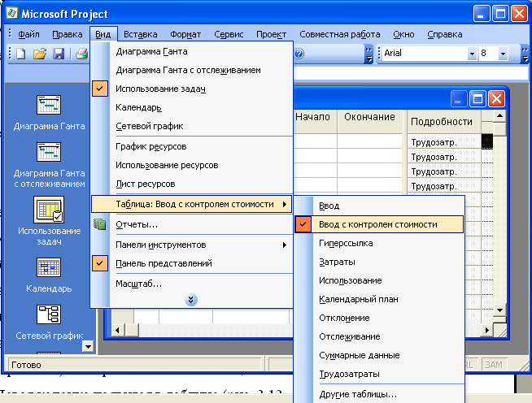Screen dimensions: 532x403
Task: Open the Справка menu
Action: 444,35
